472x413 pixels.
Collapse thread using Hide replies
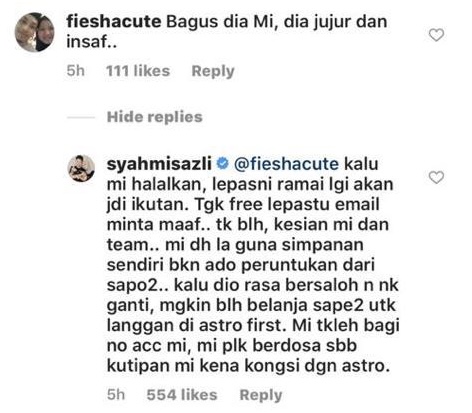(155, 117)
